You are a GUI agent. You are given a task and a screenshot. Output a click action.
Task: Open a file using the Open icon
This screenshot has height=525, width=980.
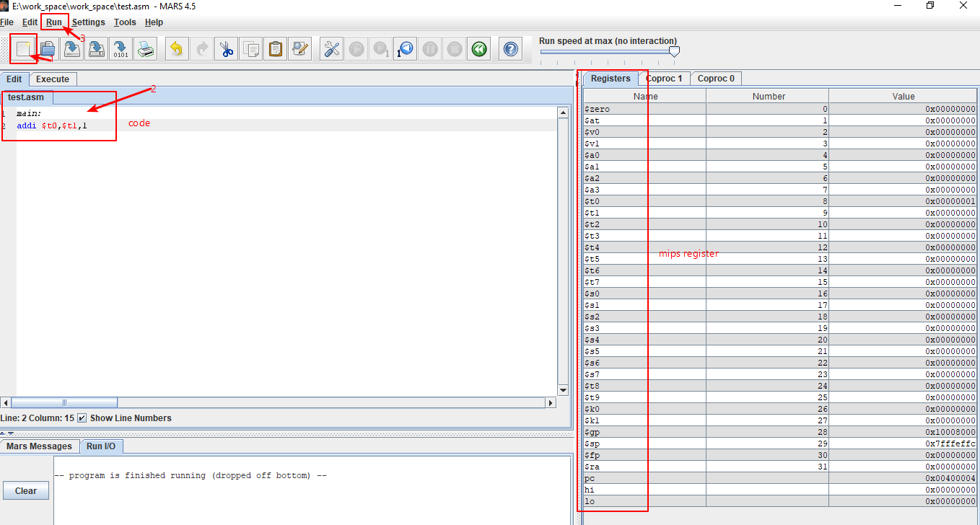47,48
